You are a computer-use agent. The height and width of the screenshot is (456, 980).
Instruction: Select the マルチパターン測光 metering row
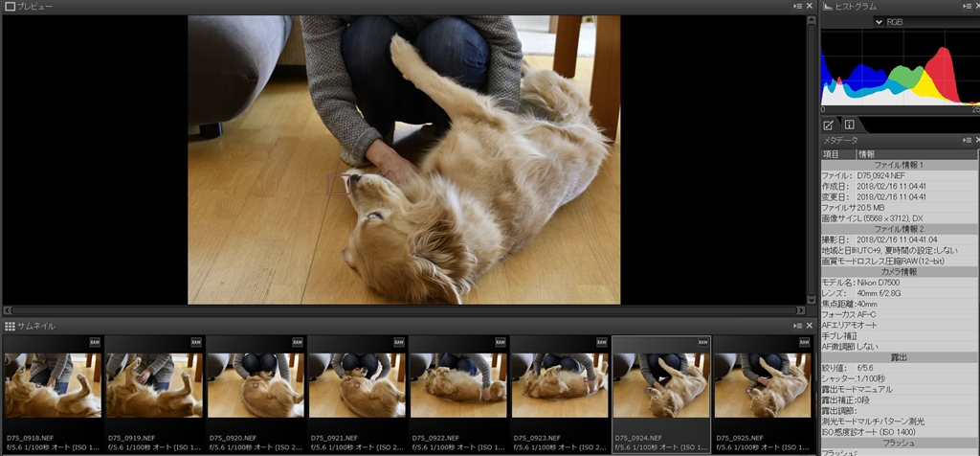(x=899, y=421)
